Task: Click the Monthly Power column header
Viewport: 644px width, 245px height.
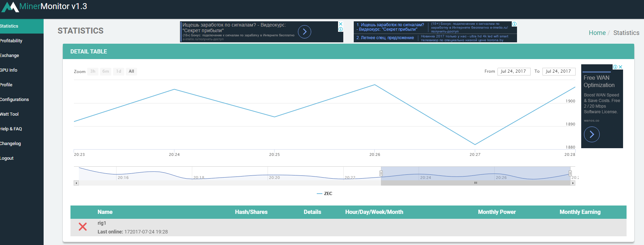Action: pyautogui.click(x=497, y=212)
